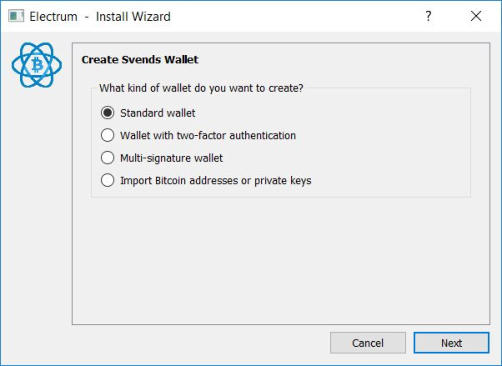Image resolution: width=502 pixels, height=366 pixels.
Task: Click the 'Create Svends Wallet' heading
Action: click(140, 60)
